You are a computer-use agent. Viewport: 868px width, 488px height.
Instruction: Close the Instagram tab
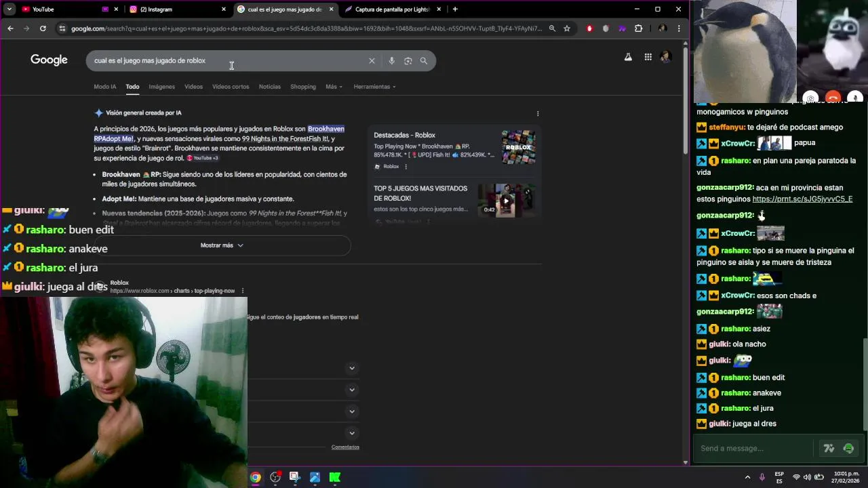pyautogui.click(x=223, y=9)
